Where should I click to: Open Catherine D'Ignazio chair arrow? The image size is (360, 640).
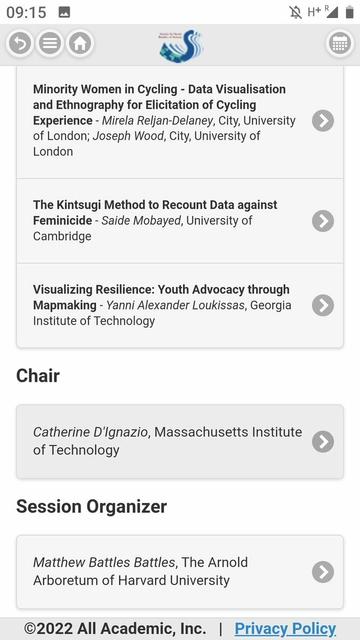(323, 441)
